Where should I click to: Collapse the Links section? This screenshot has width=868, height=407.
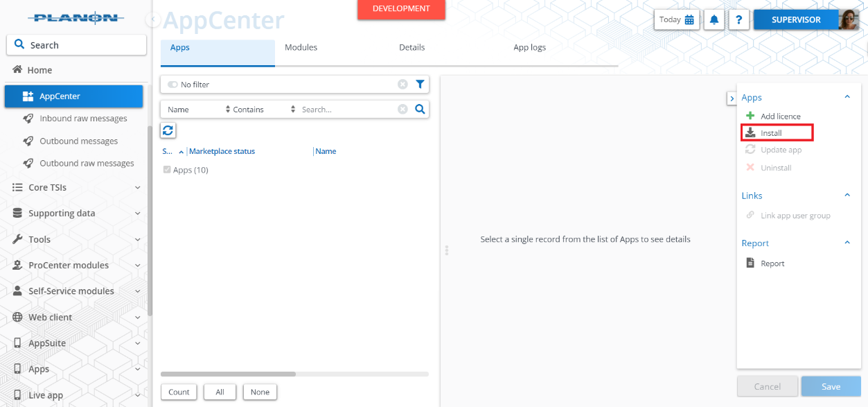coord(847,196)
